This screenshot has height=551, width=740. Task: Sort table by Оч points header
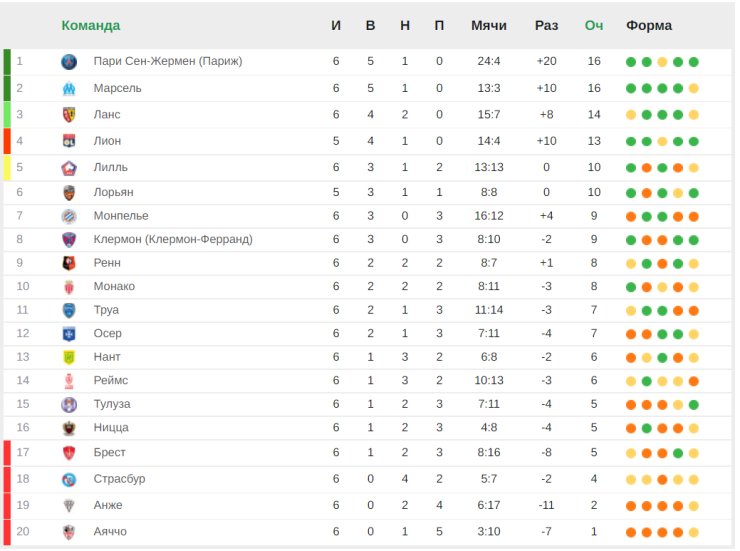pos(594,25)
